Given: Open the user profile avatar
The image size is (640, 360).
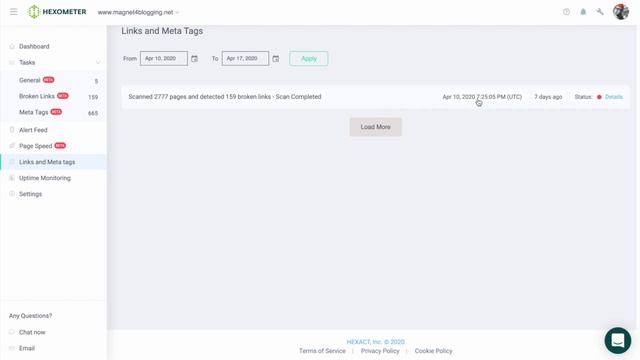Looking at the screenshot, I should [x=621, y=12].
